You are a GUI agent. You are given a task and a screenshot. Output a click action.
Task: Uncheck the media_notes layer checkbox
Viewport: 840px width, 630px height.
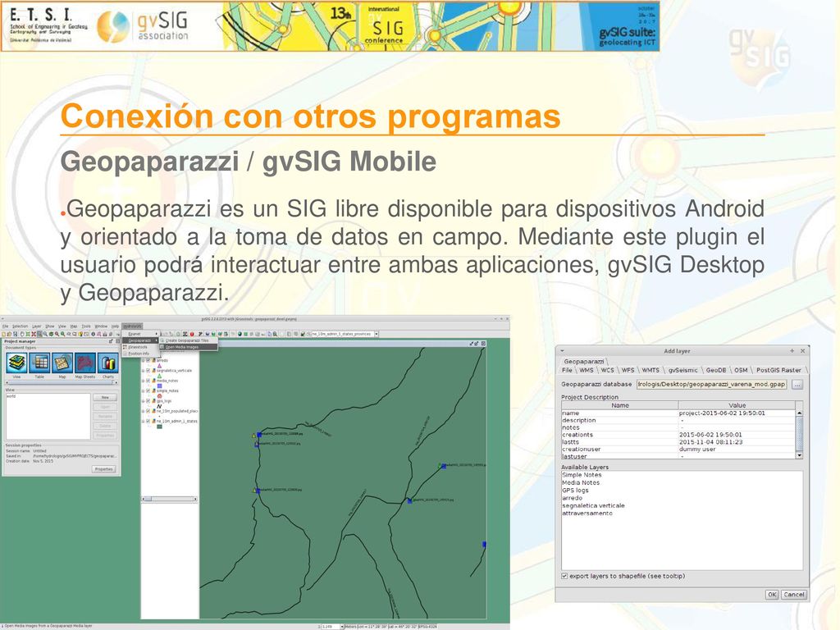(x=148, y=381)
